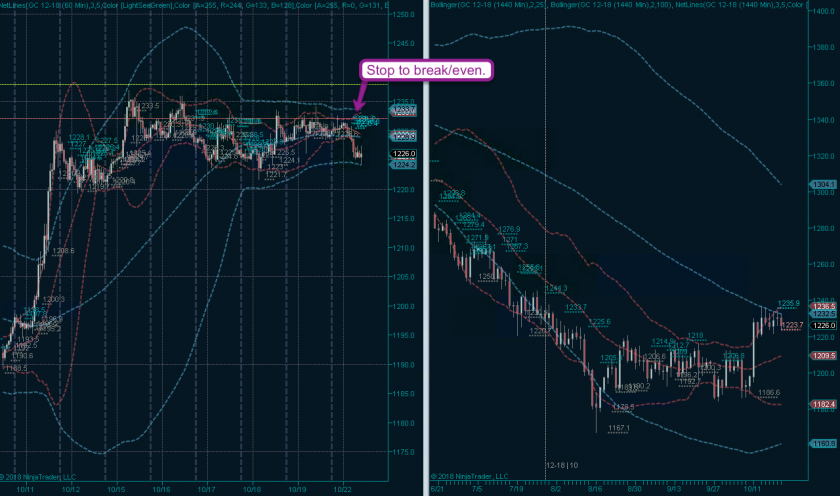Click the 10/15 date on left time axis
The image size is (840, 496).
click(x=116, y=489)
